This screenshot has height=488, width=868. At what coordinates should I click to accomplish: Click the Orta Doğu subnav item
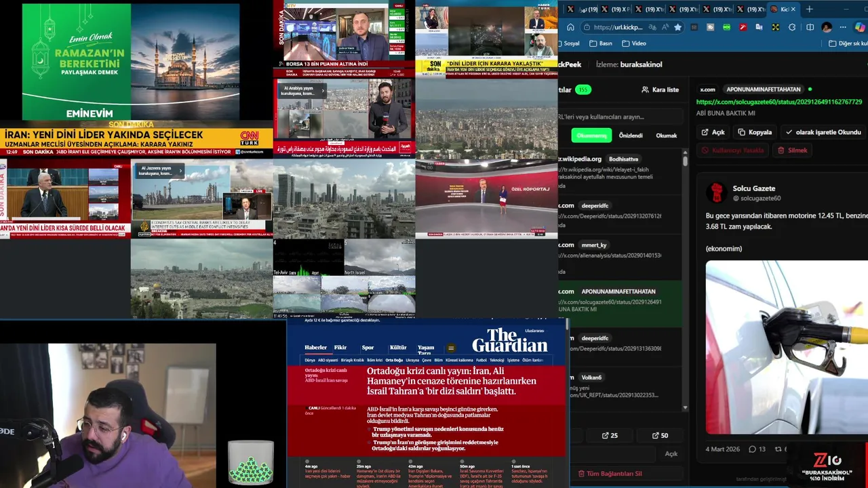(394, 361)
